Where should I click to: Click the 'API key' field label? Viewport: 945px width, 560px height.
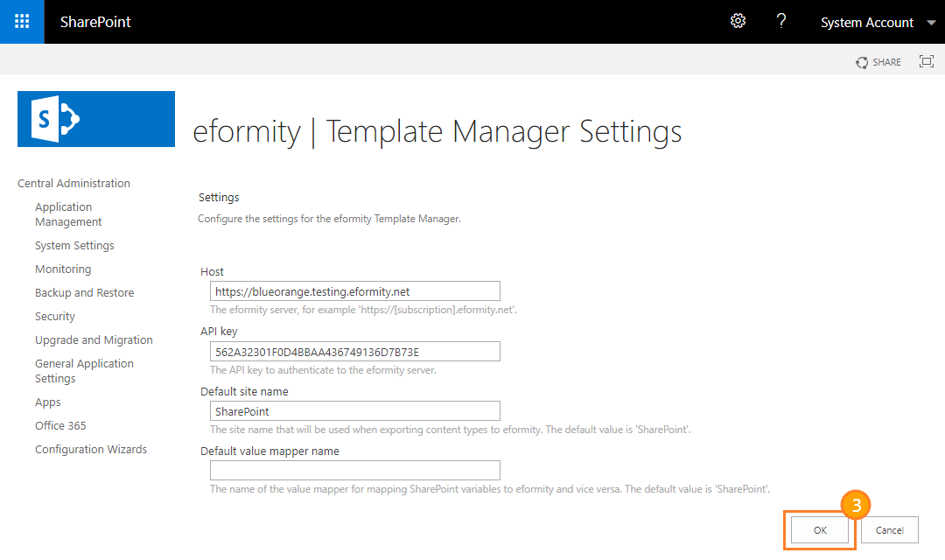click(219, 332)
